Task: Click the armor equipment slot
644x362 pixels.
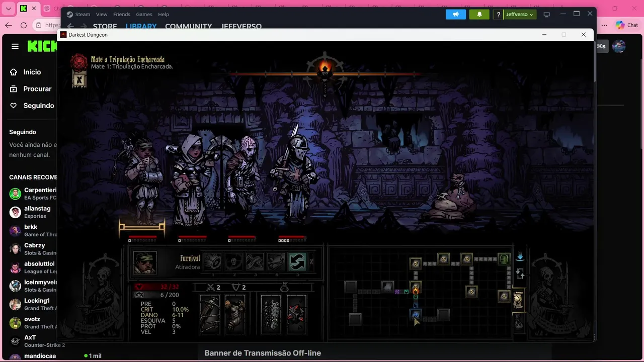Action: pyautogui.click(x=235, y=314)
